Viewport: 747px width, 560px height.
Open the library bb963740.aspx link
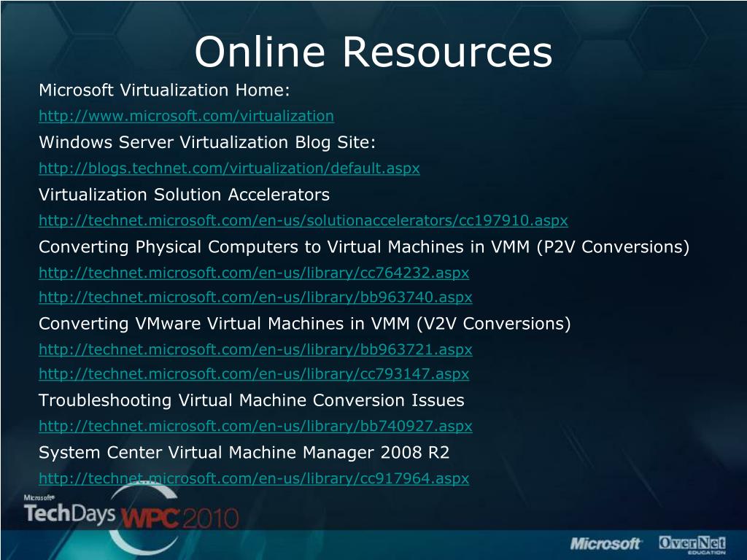click(255, 297)
